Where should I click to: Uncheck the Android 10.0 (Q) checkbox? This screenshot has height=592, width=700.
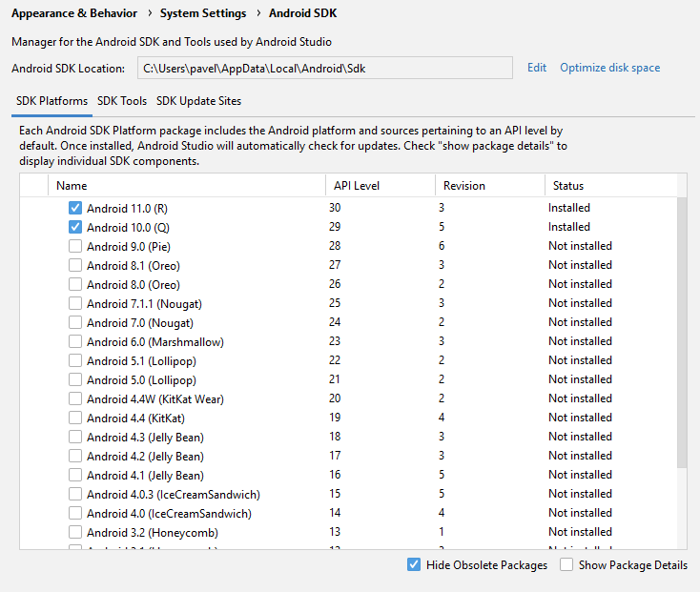pos(75,227)
